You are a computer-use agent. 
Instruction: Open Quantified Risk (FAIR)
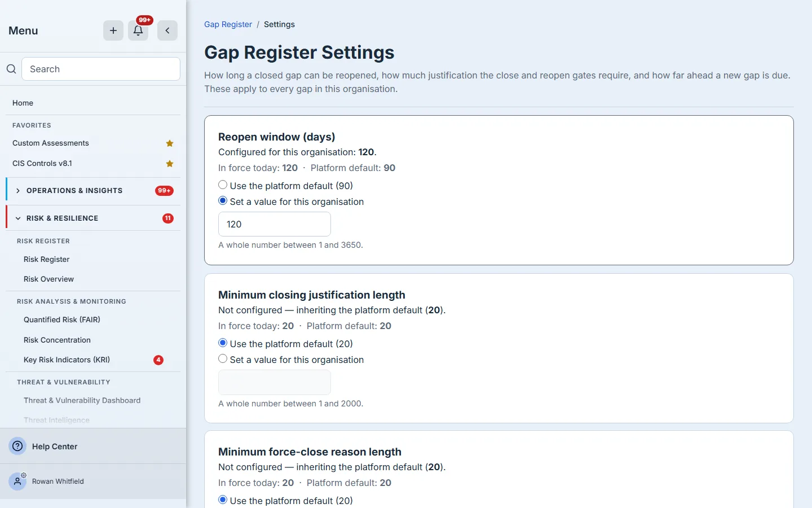coord(62,320)
